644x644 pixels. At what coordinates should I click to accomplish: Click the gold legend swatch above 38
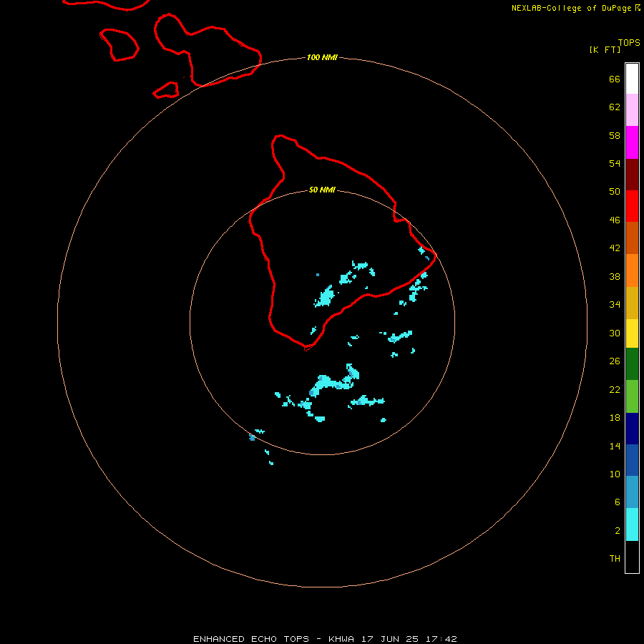[632, 303]
